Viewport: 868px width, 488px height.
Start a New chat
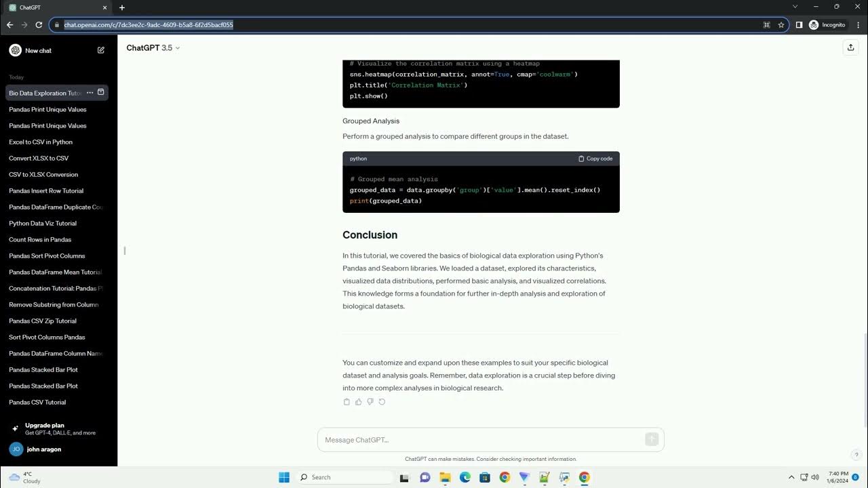57,50
